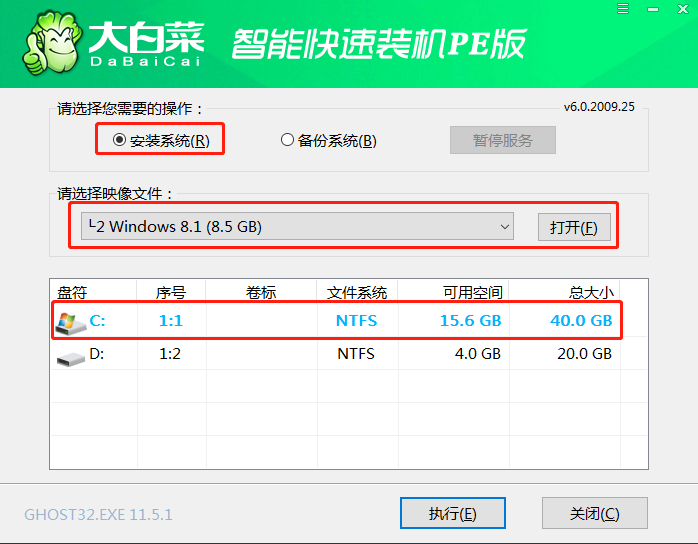Screen dimensions: 698x544
Task: Click the NTFS cell in D: row
Action: tap(356, 353)
